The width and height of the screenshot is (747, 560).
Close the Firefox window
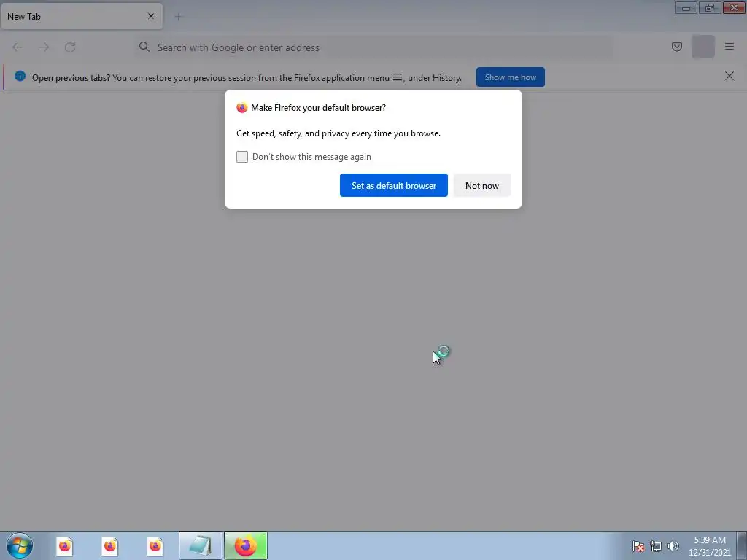pyautogui.click(x=734, y=8)
